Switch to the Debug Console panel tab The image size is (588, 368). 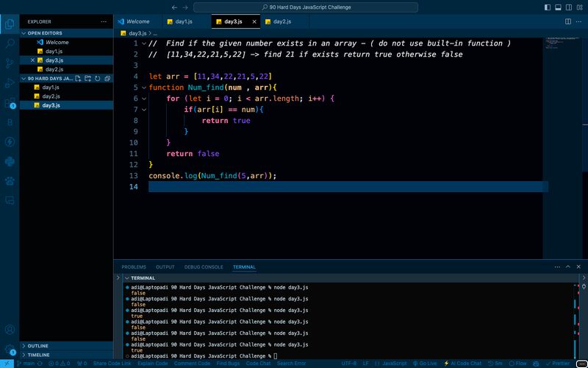(x=204, y=266)
